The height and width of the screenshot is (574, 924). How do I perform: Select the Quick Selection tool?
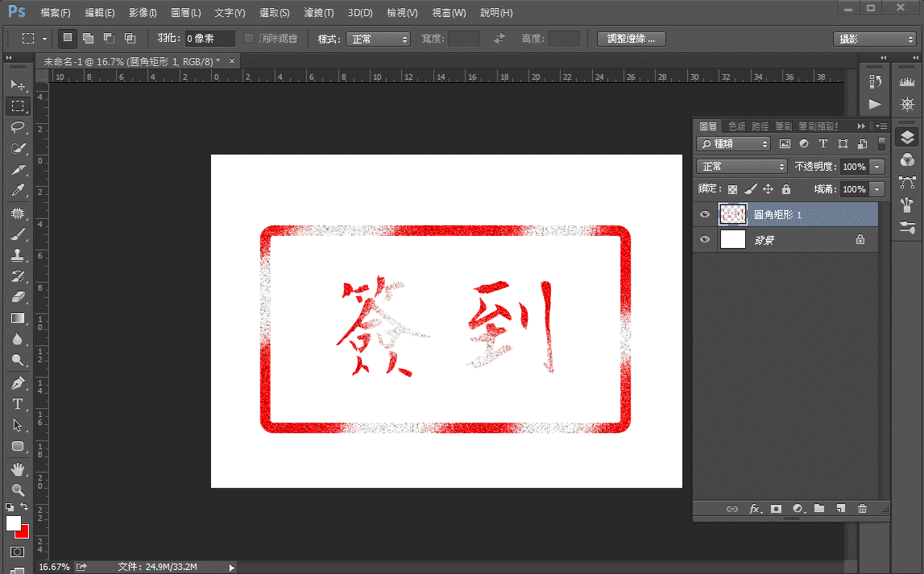tap(18, 148)
